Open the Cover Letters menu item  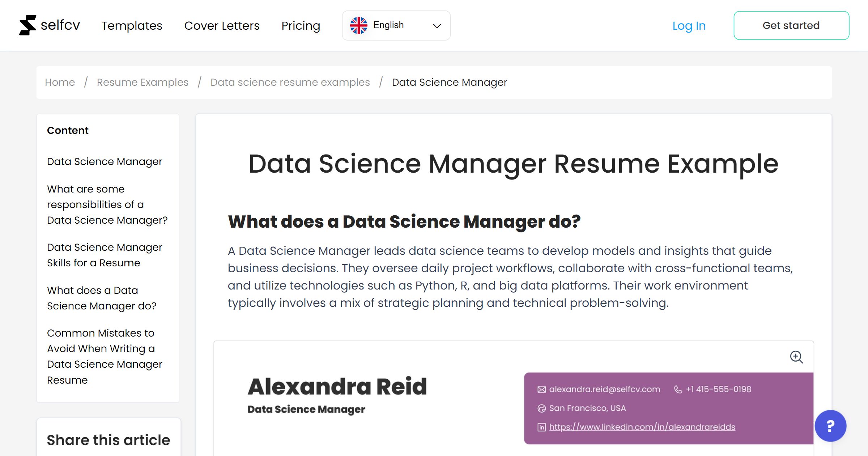(222, 26)
